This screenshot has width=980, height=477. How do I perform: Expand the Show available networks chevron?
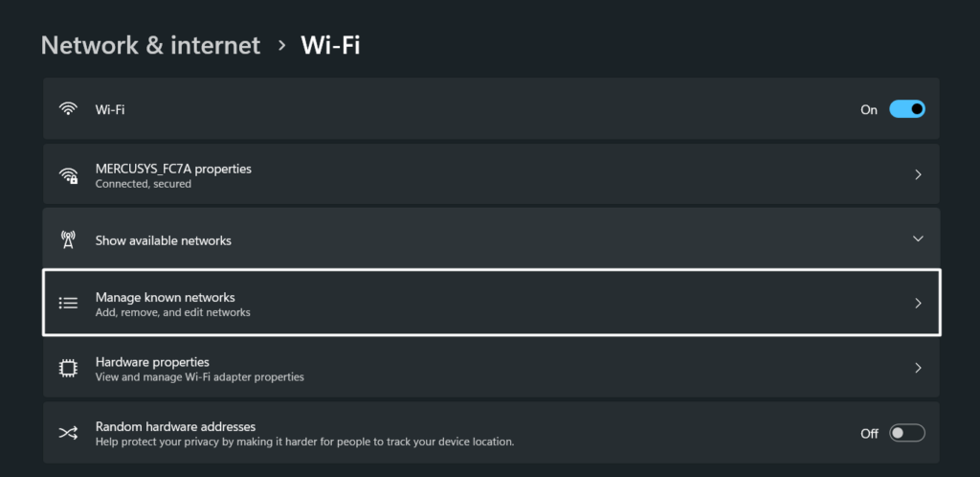pyautogui.click(x=918, y=238)
